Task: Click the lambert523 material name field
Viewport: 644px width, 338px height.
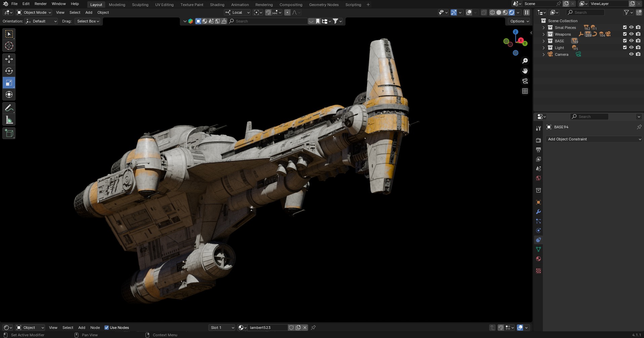Action: pos(268,328)
